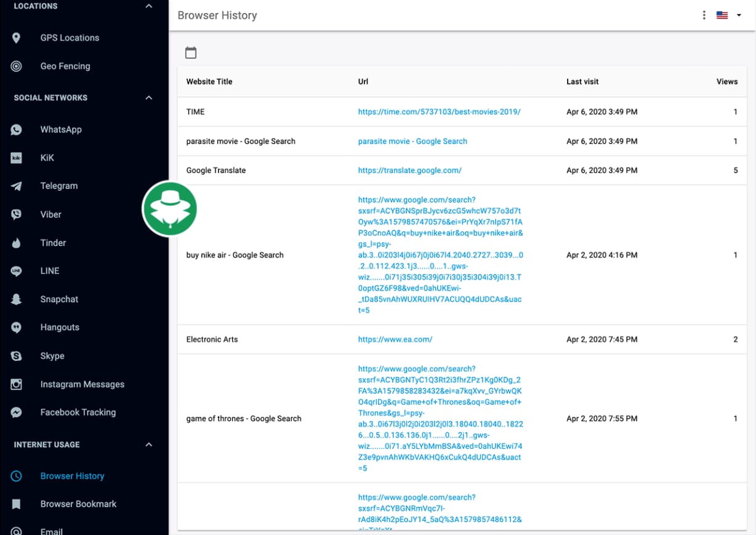The width and height of the screenshot is (756, 535).
Task: Open Tinder monitoring
Action: click(x=52, y=243)
